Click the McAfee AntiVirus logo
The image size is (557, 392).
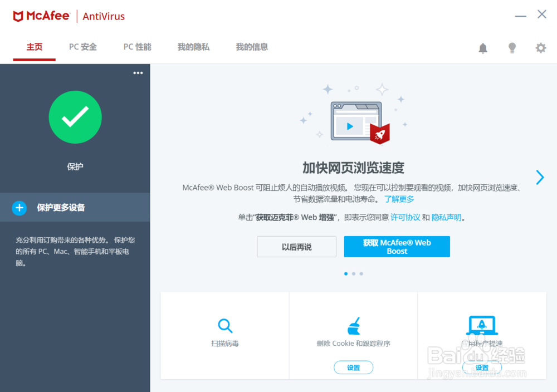(69, 16)
